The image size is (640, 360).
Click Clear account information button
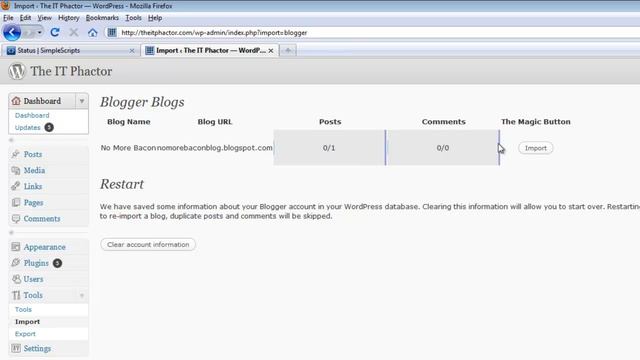point(148,244)
